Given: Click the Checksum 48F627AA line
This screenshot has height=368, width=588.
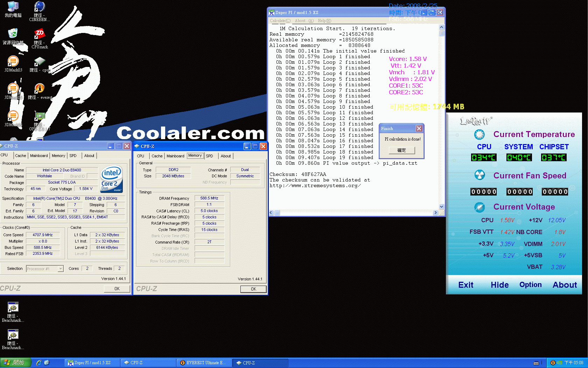Looking at the screenshot, I should coord(298,175).
